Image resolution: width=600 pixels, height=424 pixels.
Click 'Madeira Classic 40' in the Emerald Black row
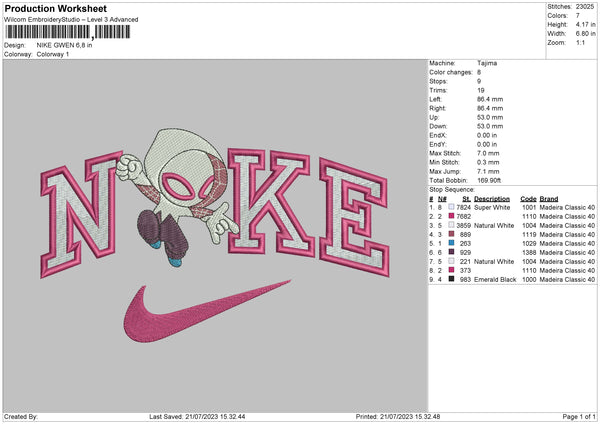pyautogui.click(x=567, y=279)
